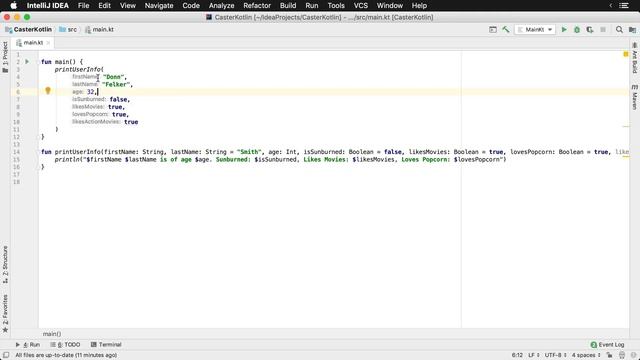Open the MainKt run configuration dropdown
Screen dimensions: 640x360
point(535,29)
